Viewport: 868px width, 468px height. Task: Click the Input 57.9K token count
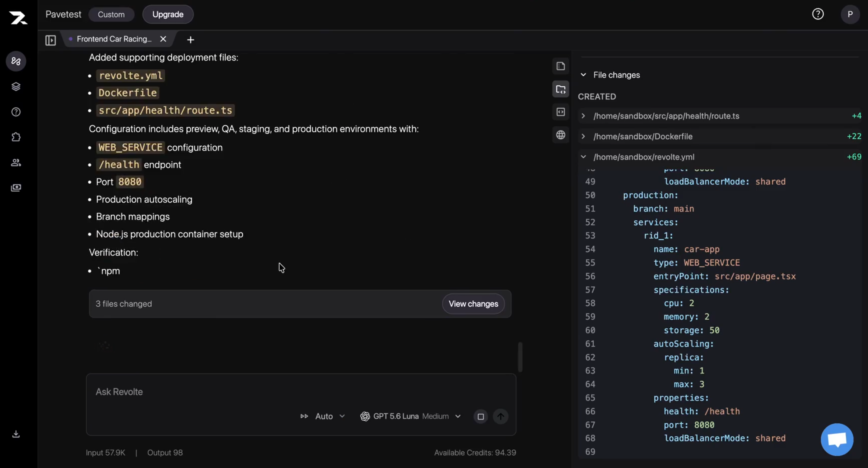[105, 453]
